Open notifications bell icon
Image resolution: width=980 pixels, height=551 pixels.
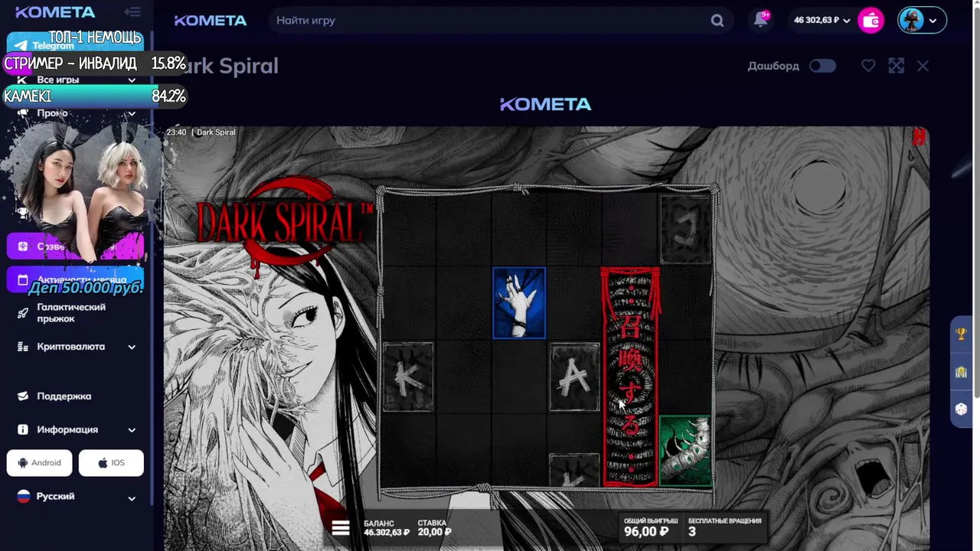click(761, 20)
